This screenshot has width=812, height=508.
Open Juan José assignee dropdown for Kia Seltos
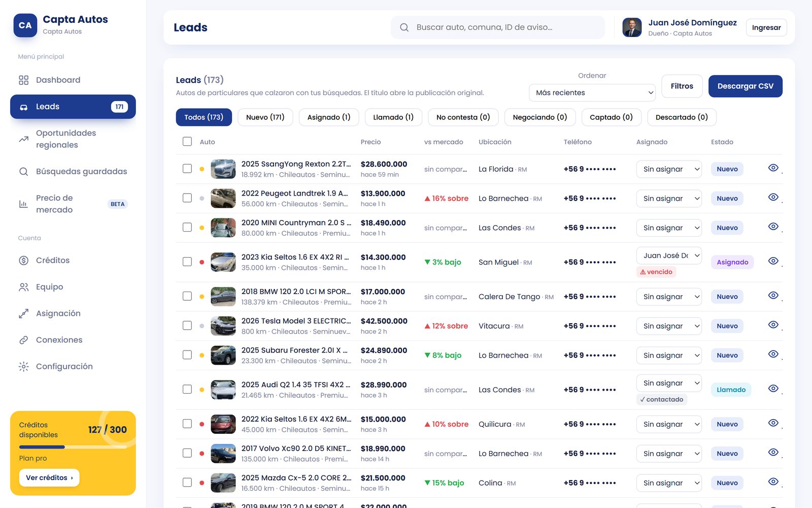669,256
